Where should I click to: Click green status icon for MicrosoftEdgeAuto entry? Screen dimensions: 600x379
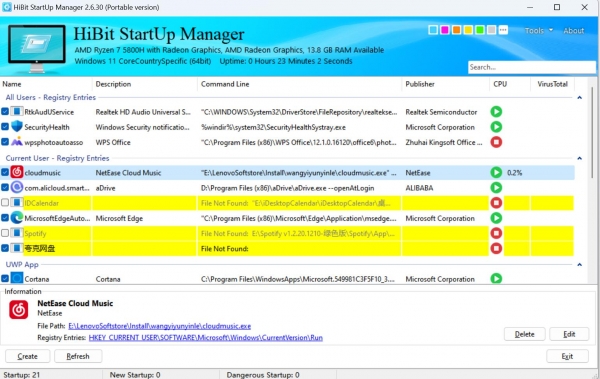[x=496, y=218]
